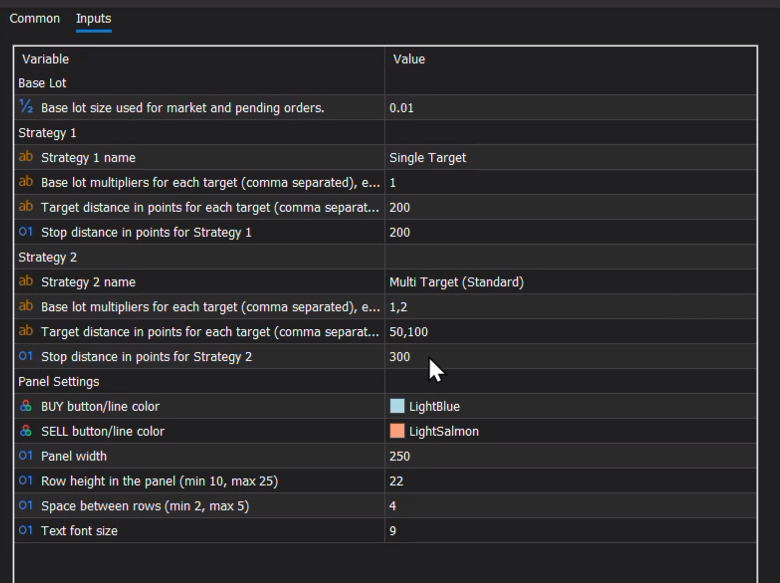Click the string icon next to Strategy 1 name
The width and height of the screenshot is (780, 583).
point(26,157)
